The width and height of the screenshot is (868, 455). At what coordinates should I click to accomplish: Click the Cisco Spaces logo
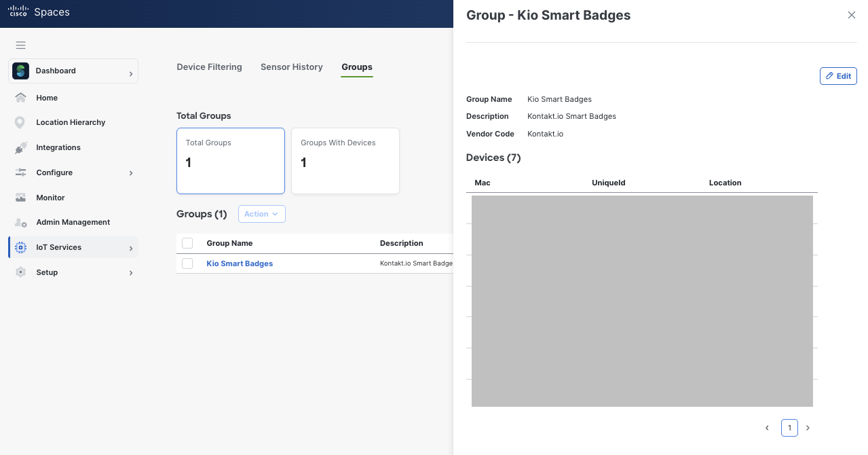tap(39, 12)
